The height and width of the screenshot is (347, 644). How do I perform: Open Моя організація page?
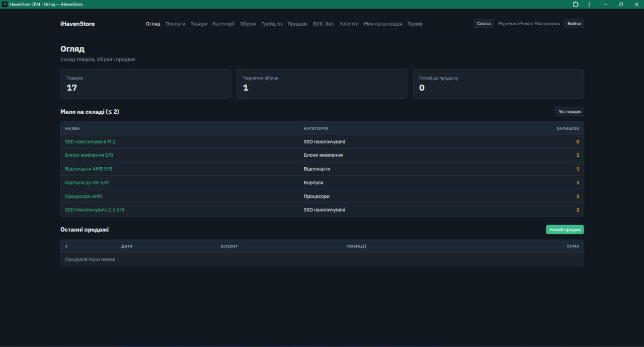[x=383, y=24]
